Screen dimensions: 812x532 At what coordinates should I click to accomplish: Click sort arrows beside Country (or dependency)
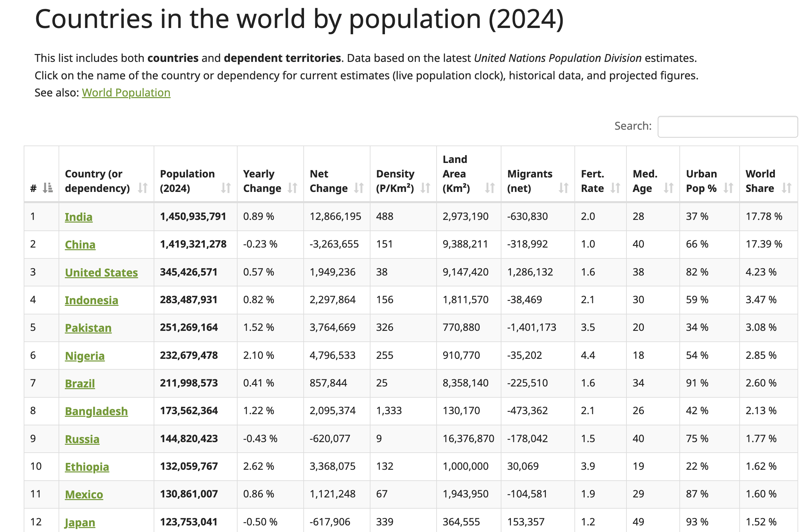[x=142, y=188]
